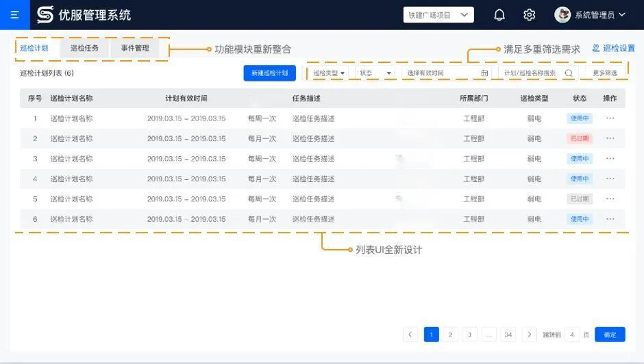Go to the previous page arrow

pyautogui.click(x=410, y=335)
